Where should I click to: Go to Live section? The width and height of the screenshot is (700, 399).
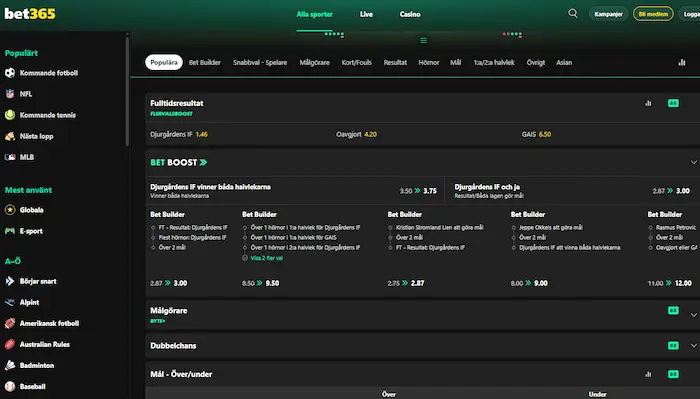366,14
